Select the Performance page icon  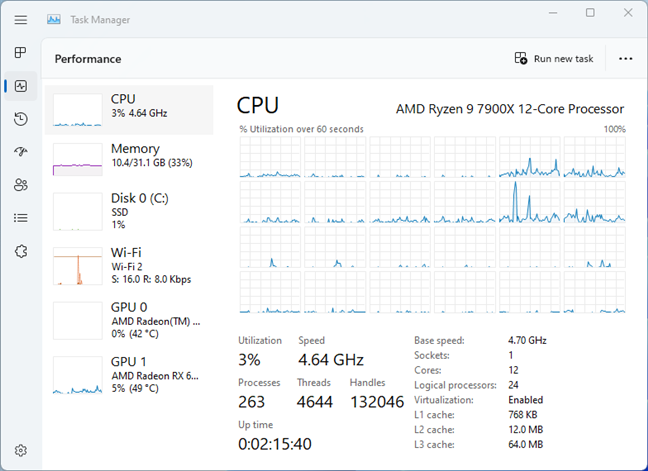click(21, 86)
